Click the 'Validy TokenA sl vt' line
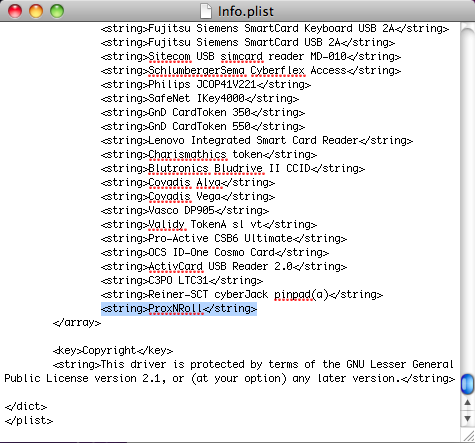Image resolution: width=475 pixels, height=443 pixels. [x=209, y=225]
